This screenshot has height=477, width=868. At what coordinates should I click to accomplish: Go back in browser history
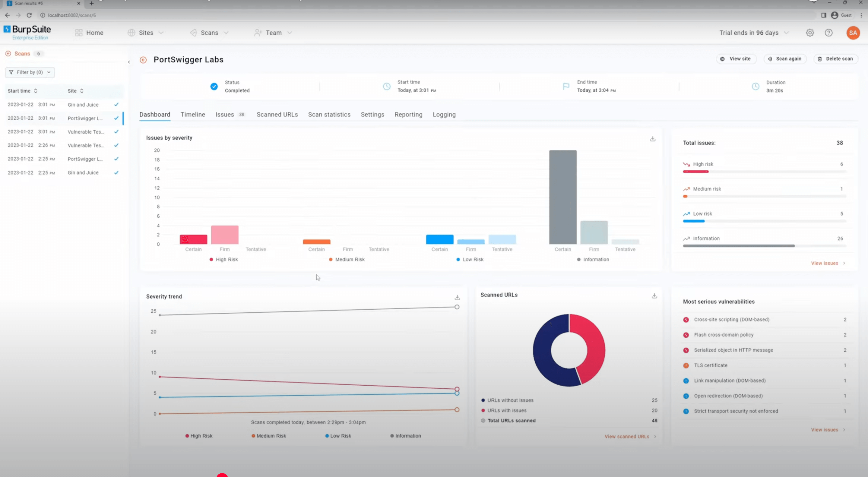8,15
